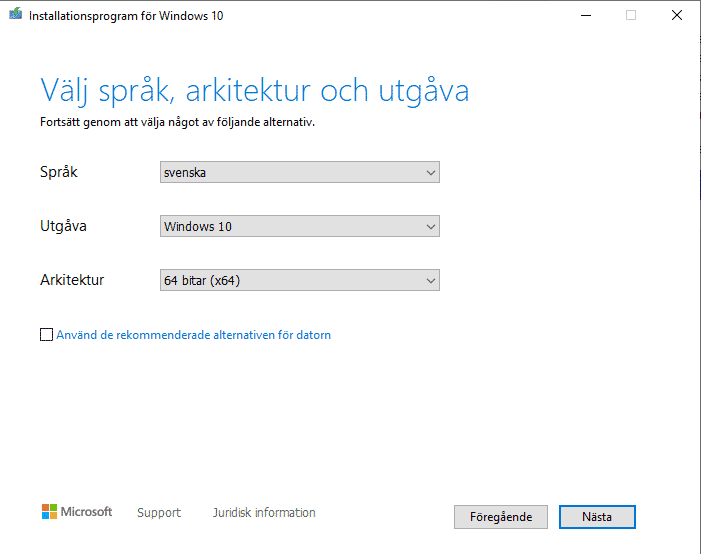The width and height of the screenshot is (701, 554).
Task: Click the Microsoft wordmark text in footer
Action: [87, 512]
